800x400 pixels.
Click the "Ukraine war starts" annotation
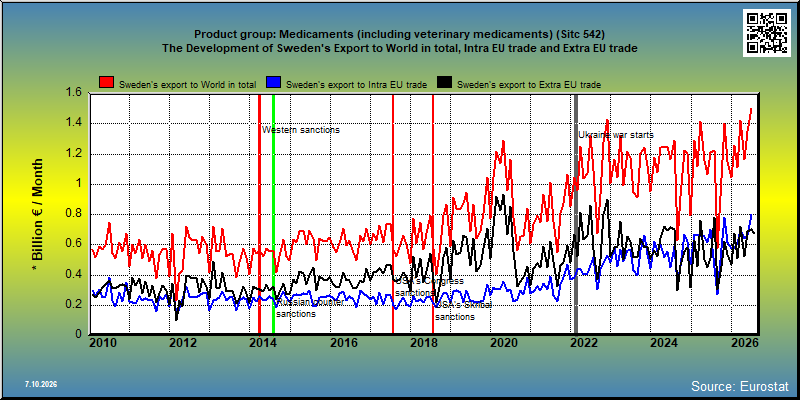tap(616, 135)
